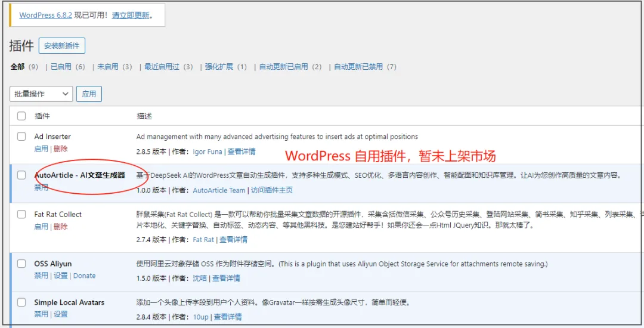Click the 安装新插件 button
This screenshot has width=644, height=328.
[x=62, y=45]
